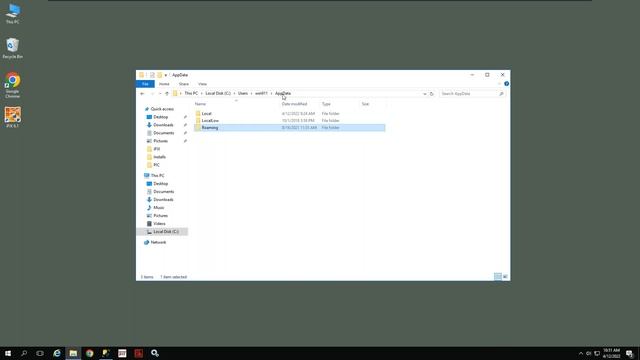The image size is (640, 360).
Task: Go to Users in breadcrumb path
Action: click(x=243, y=93)
